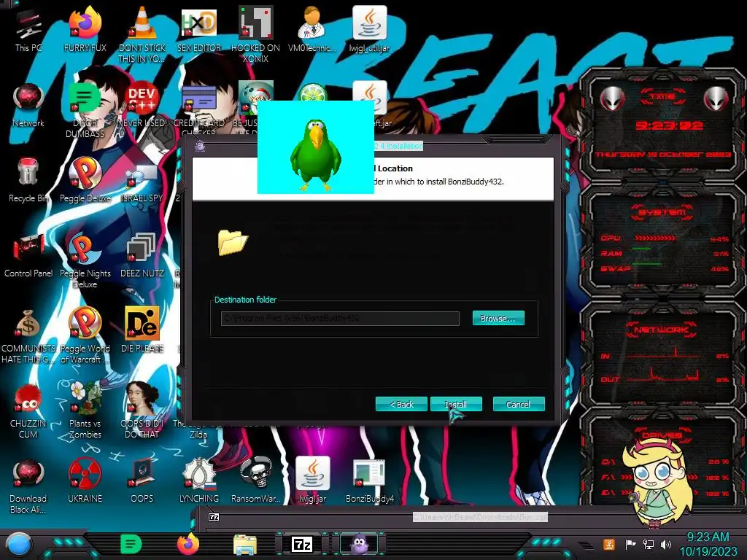This screenshot has height=560, width=747.
Task: Open the UKRAINE radiation icon shortcut
Action: coord(85,481)
